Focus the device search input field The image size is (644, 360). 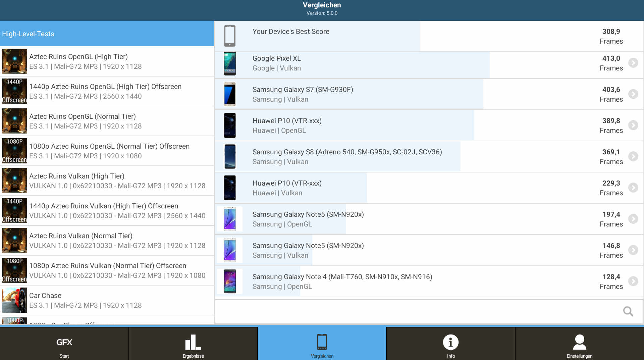[429, 311]
